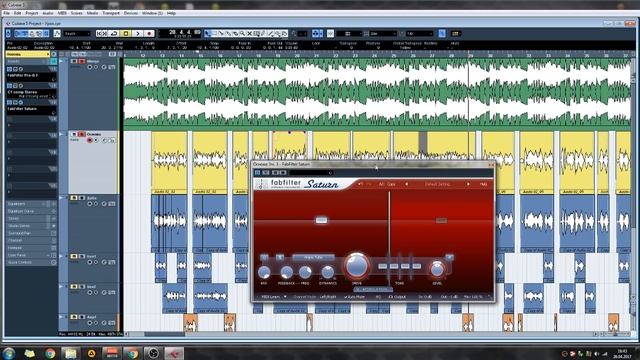Open the Help menu
The image size is (640, 360).
click(171, 13)
